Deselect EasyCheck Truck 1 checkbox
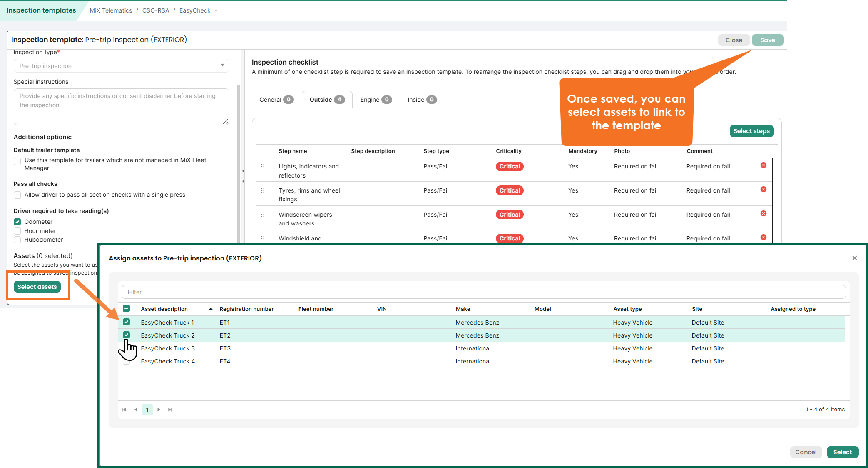Viewport: 868px width, 468px height. tap(127, 322)
